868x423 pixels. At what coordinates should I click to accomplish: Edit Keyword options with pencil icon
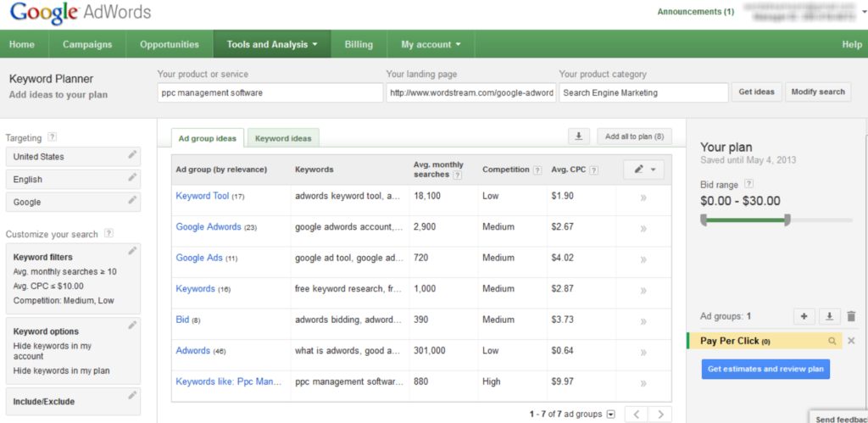tap(132, 326)
